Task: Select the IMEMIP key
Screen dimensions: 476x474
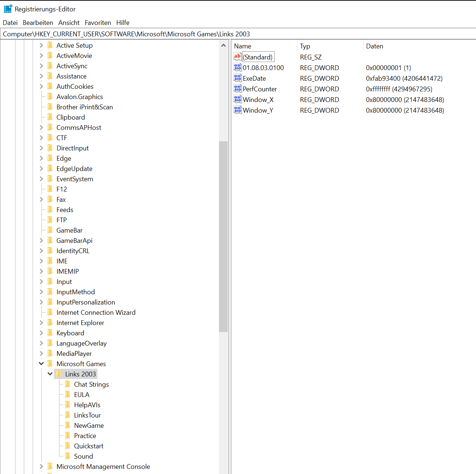Action: (67, 271)
